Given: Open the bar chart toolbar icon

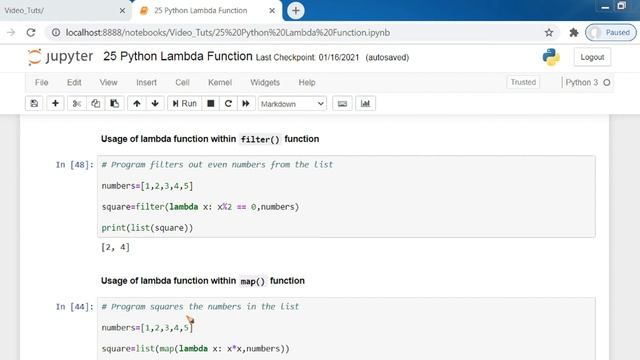Looking at the screenshot, I should tap(365, 104).
